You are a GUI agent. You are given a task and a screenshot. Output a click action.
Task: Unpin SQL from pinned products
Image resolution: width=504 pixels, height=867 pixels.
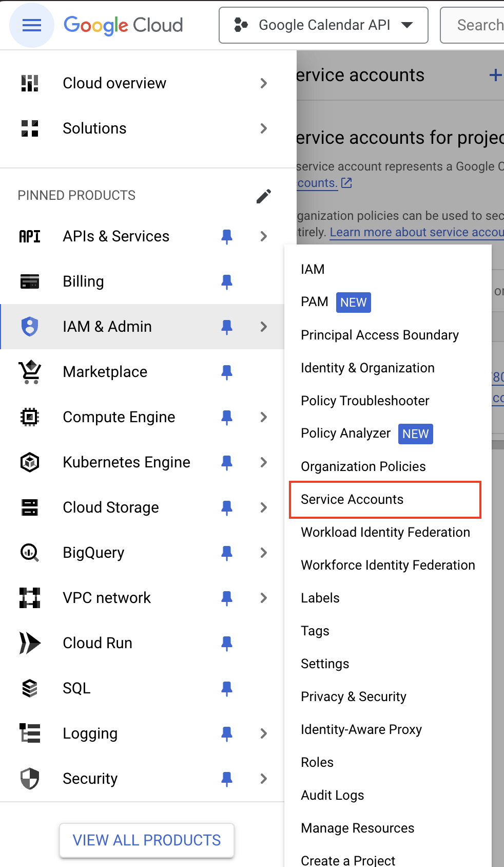point(227,688)
